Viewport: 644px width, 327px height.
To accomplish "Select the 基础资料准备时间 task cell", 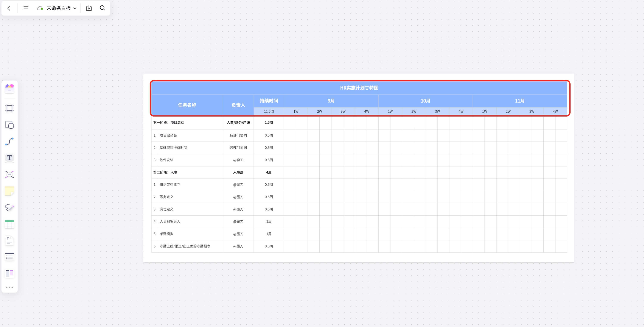I will click(190, 148).
